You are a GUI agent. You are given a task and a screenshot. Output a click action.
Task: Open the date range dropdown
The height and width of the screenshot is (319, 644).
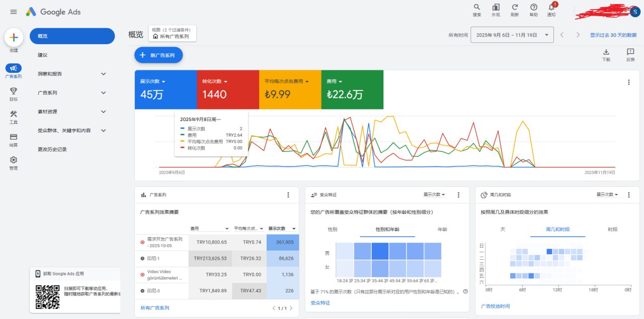coord(512,35)
